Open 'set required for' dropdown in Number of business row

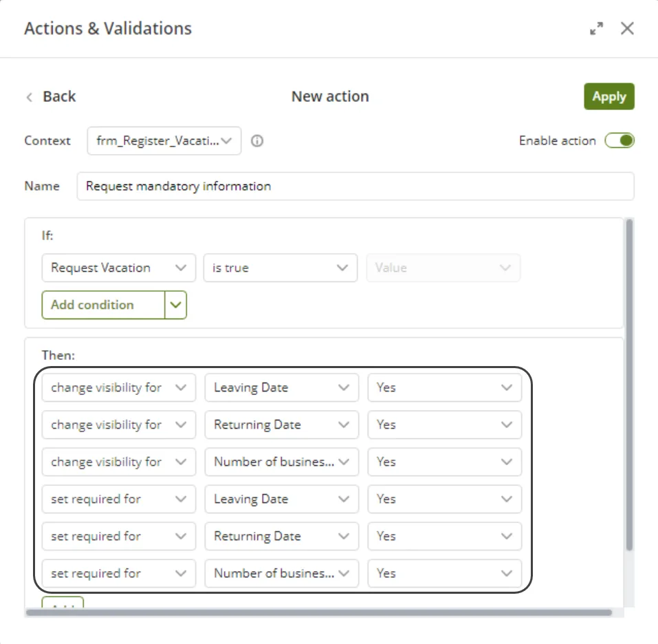[x=119, y=573]
